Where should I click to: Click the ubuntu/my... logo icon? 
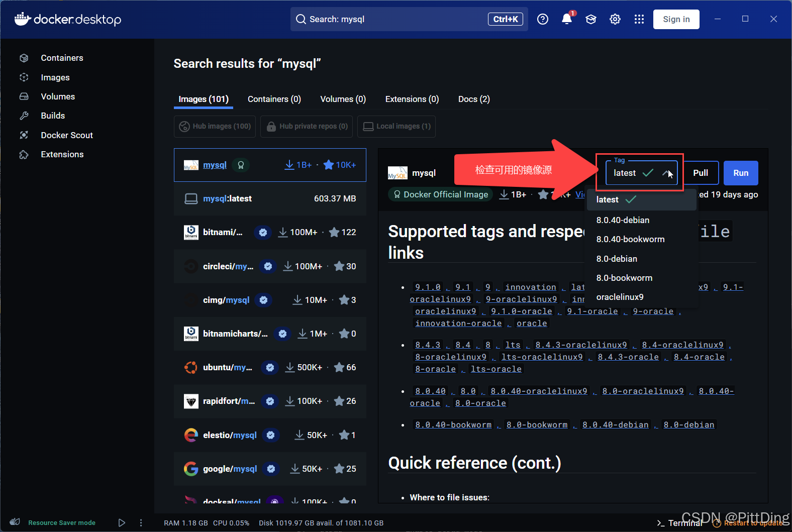(191, 367)
